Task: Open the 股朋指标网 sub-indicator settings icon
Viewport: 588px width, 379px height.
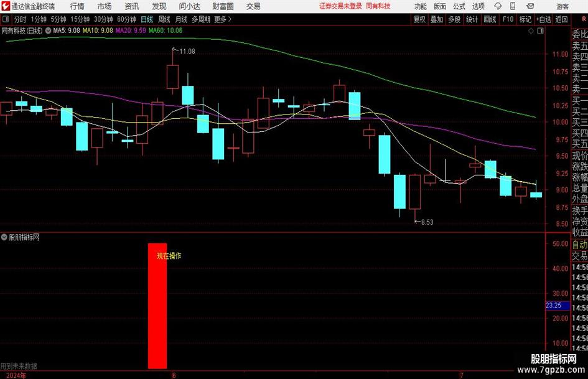Action: coord(4,237)
